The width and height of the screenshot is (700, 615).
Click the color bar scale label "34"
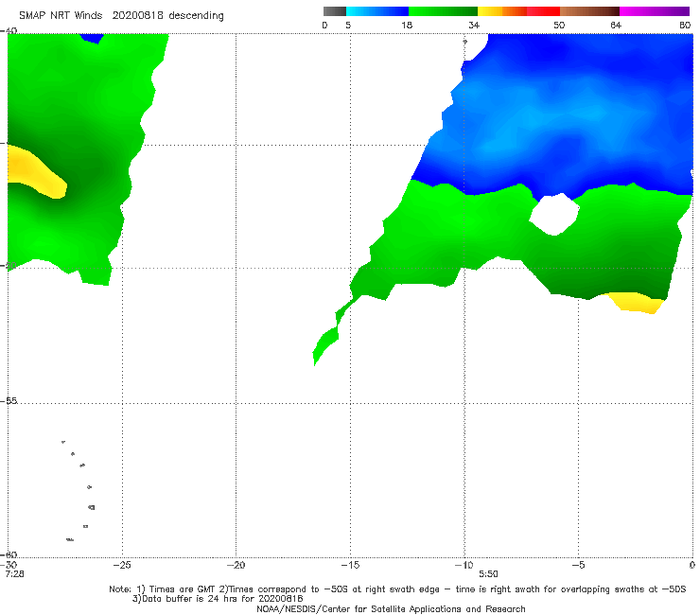point(474,25)
